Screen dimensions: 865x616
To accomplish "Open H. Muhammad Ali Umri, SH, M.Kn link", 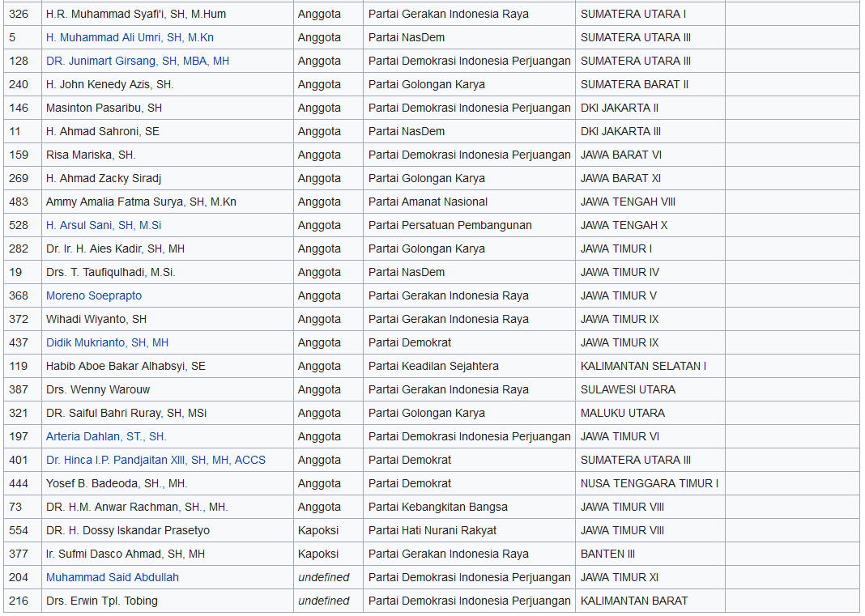I will click(x=130, y=37).
